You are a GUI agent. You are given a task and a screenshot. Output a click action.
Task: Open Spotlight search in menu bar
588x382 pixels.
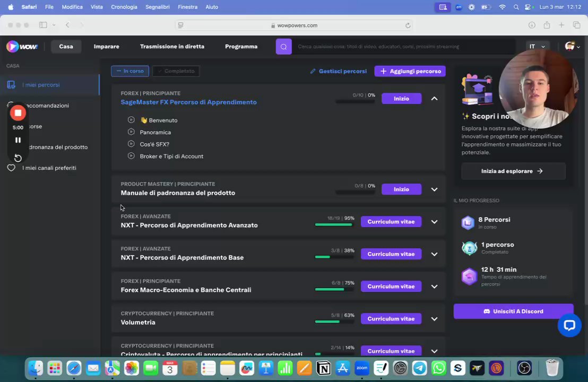point(516,7)
